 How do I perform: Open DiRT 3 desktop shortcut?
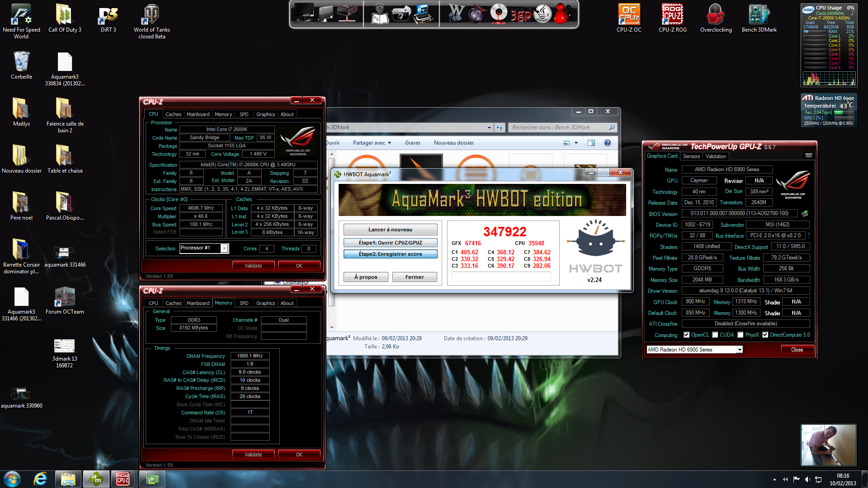(108, 18)
